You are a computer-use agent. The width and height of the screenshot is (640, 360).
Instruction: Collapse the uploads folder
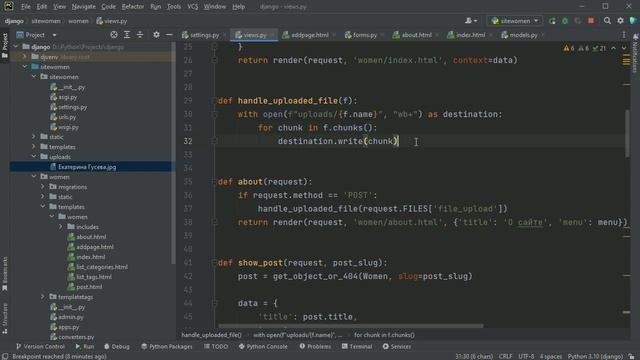tap(34, 157)
